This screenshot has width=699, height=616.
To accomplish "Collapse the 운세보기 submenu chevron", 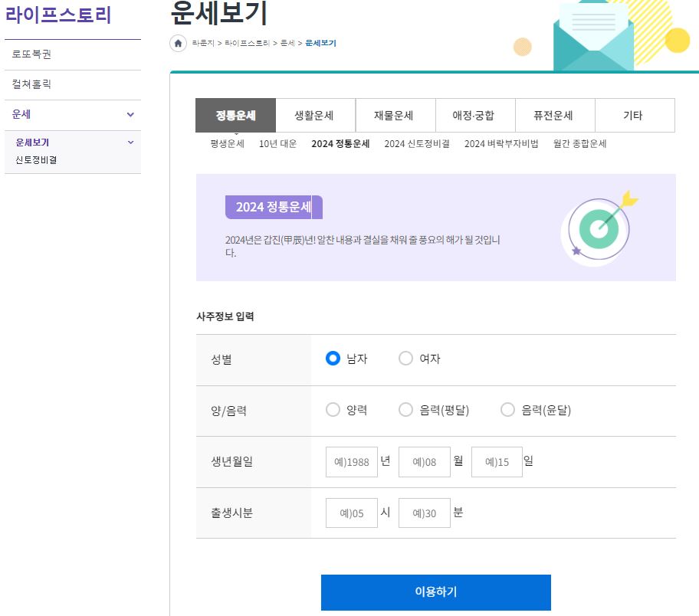I will pyautogui.click(x=130, y=142).
